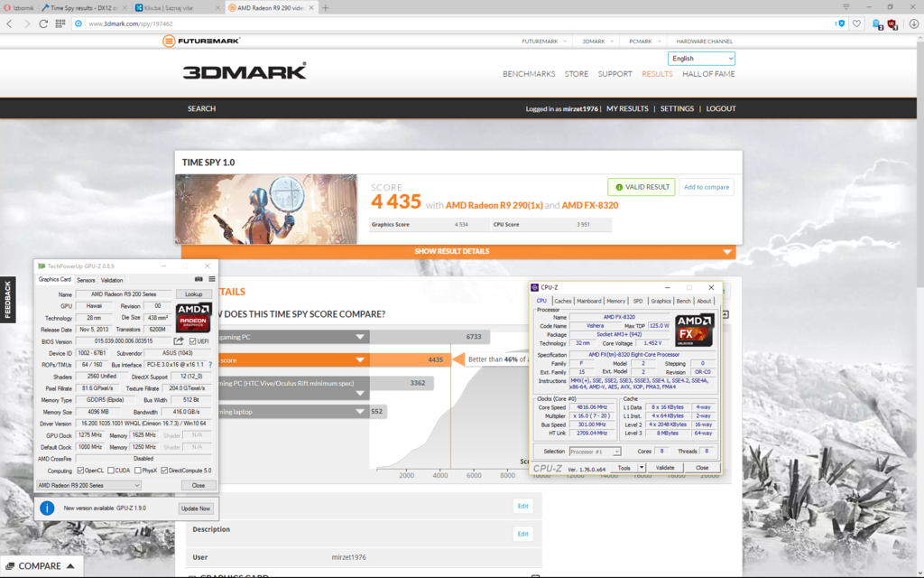The height and width of the screenshot is (578, 924).
Task: Go back with the browser back arrow
Action: (x=9, y=23)
